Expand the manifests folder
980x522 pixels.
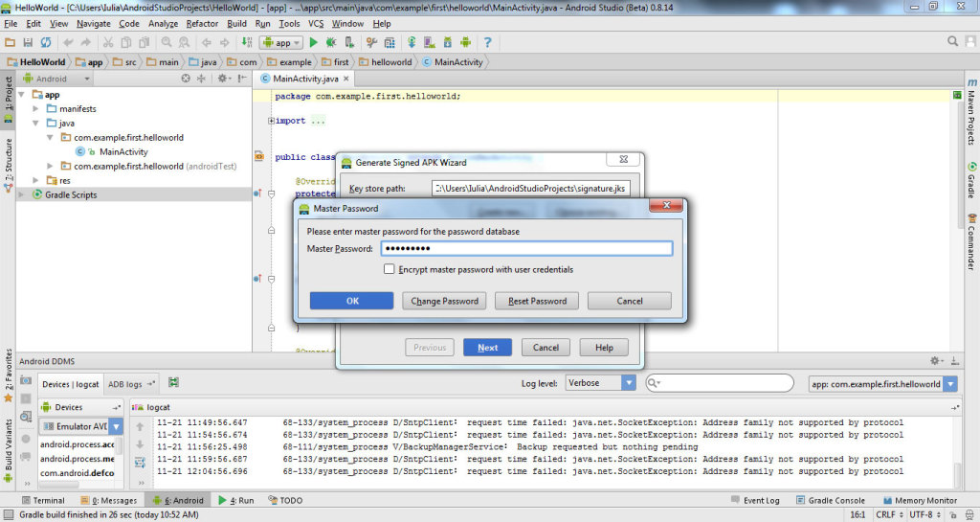click(x=35, y=109)
